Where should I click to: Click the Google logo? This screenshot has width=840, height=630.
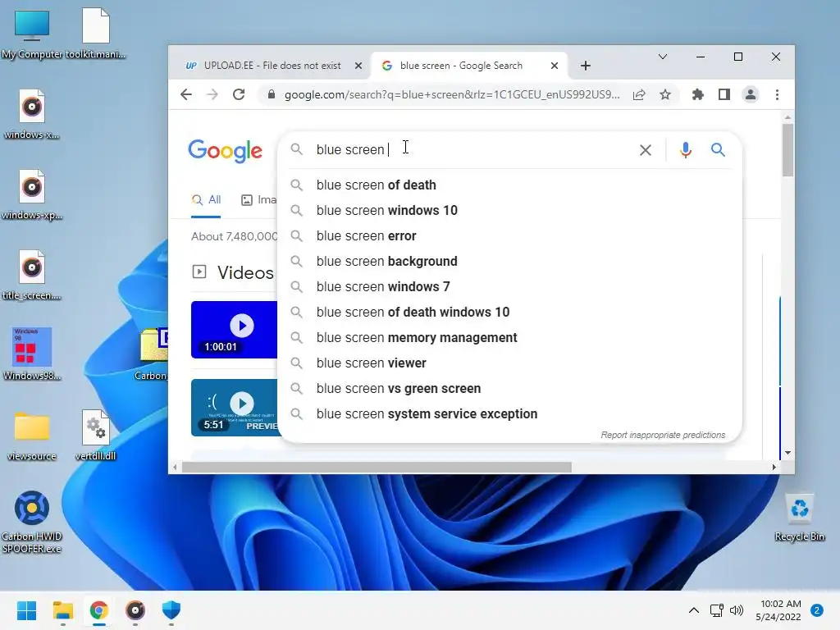[x=225, y=151]
